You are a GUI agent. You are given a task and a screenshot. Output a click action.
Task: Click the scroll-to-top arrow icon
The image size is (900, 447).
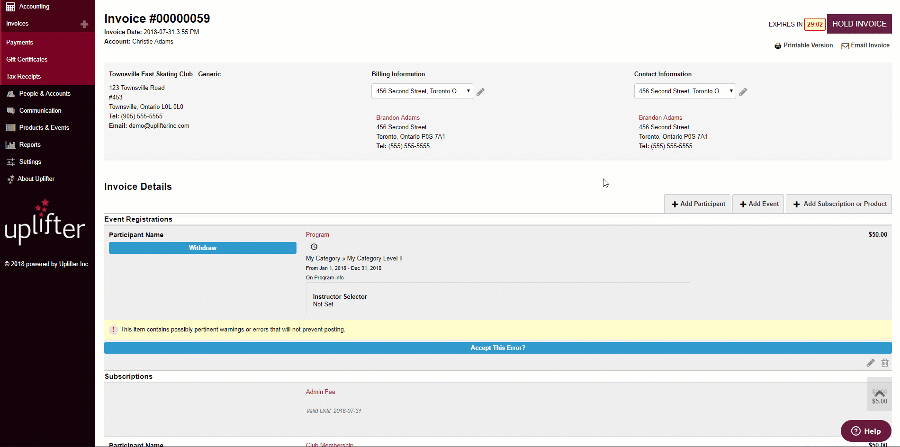point(878,392)
